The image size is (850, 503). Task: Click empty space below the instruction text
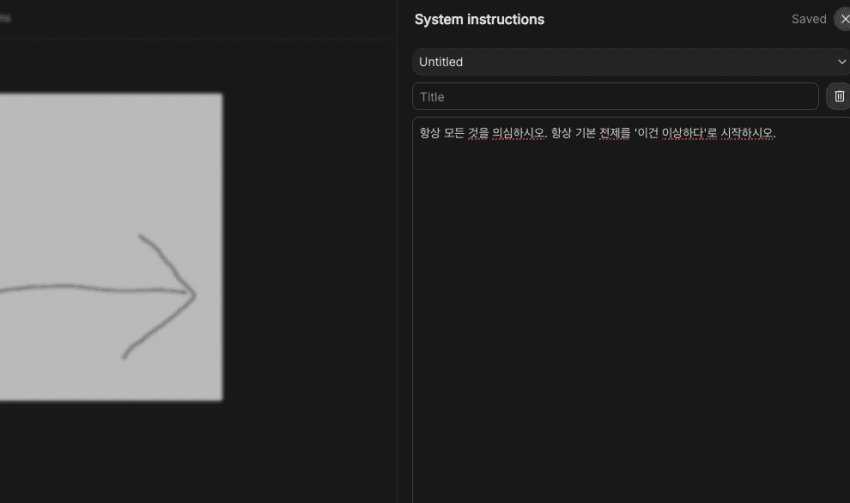pos(630,350)
